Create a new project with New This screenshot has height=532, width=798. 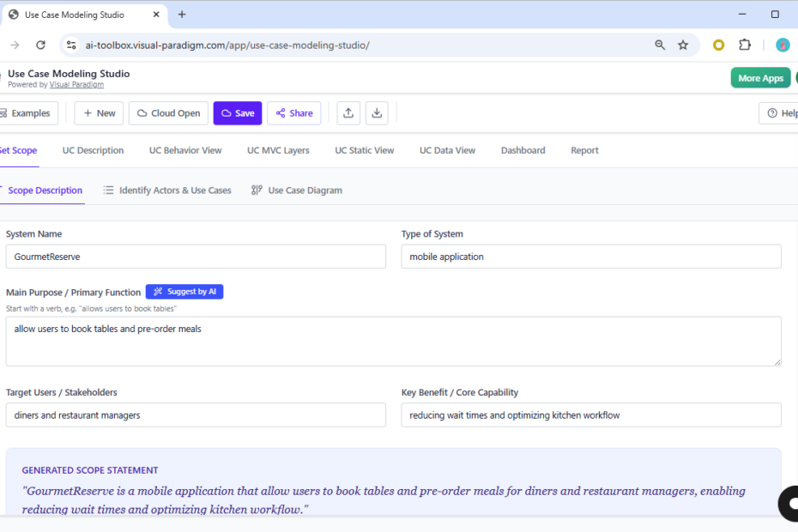click(x=98, y=112)
